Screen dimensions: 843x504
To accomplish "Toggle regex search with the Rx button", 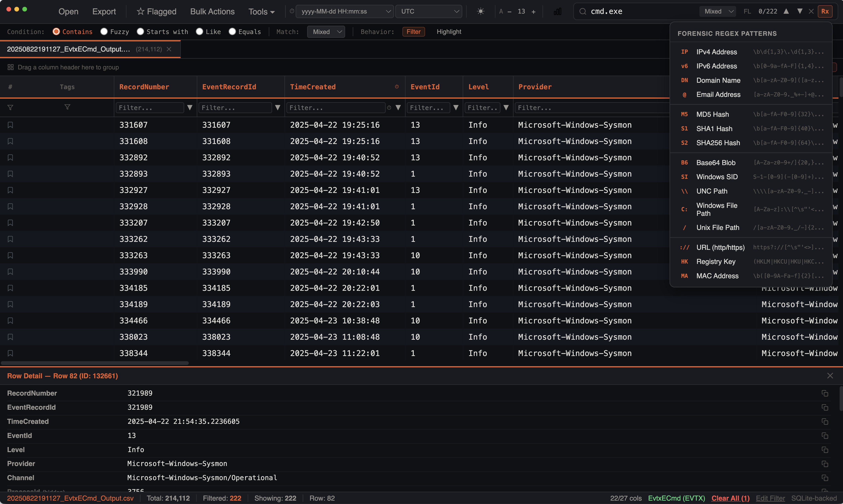I will pos(825,11).
